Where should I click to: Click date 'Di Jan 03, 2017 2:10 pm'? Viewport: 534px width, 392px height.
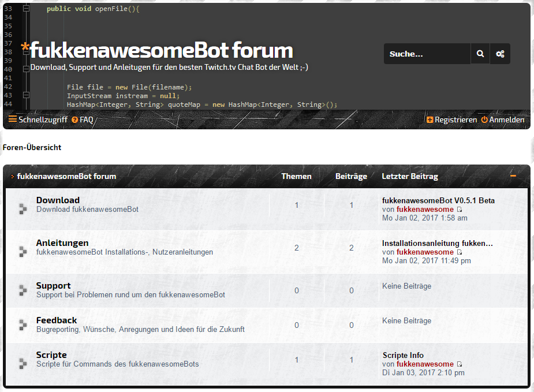tap(423, 372)
